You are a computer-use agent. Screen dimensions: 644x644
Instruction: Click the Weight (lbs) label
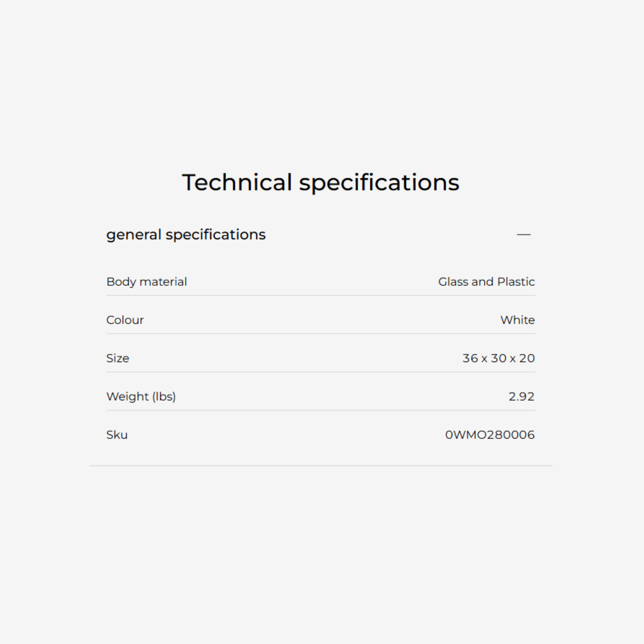(141, 397)
